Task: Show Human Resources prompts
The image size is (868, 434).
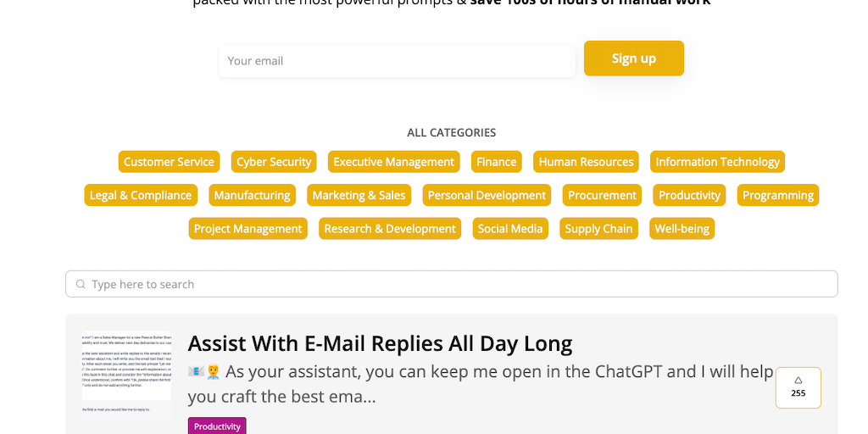Action: pos(586,162)
